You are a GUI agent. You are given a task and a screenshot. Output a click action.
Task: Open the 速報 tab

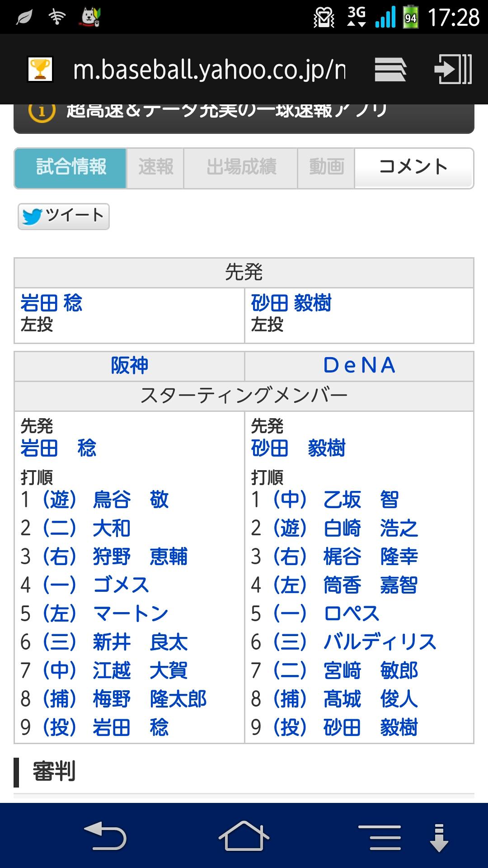point(155,168)
